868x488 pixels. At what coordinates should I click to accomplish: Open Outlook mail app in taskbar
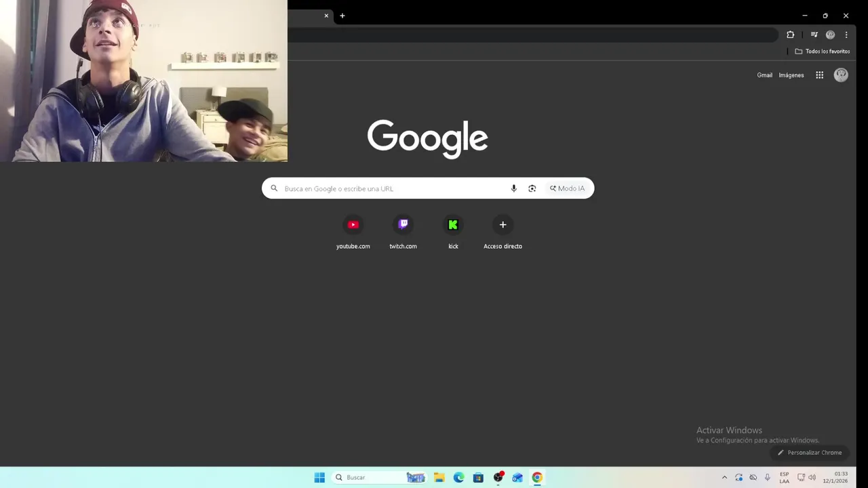(x=517, y=477)
